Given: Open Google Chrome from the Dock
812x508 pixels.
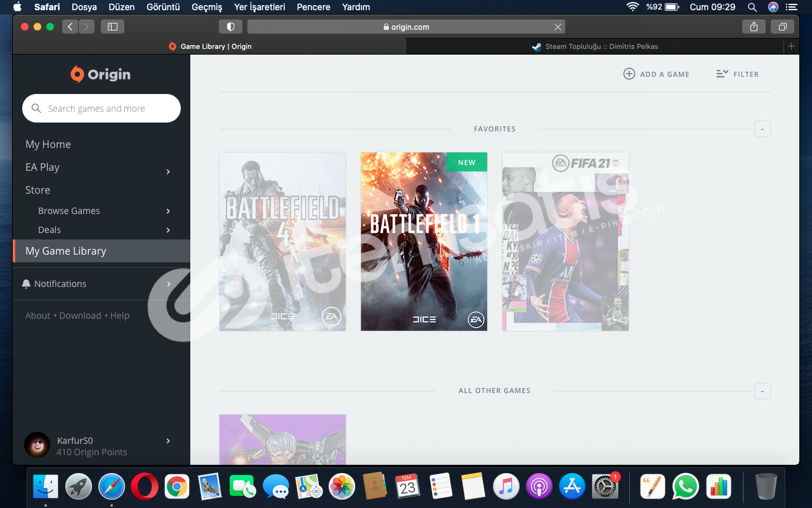Looking at the screenshot, I should click(177, 487).
